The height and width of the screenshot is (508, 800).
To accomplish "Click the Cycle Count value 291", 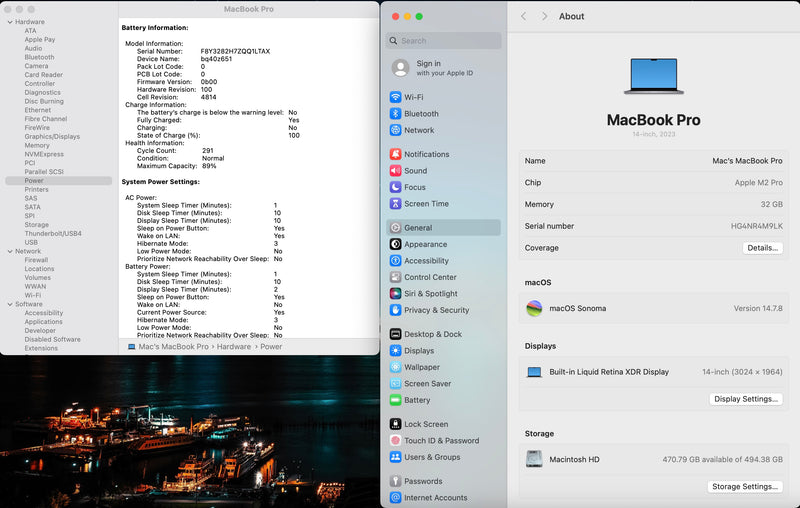I will 208,150.
